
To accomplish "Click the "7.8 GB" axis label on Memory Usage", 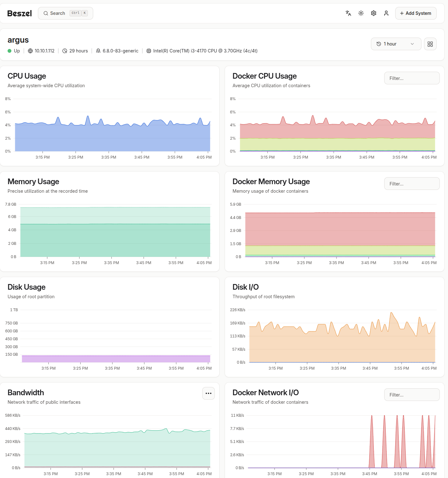I will [x=11, y=204].
